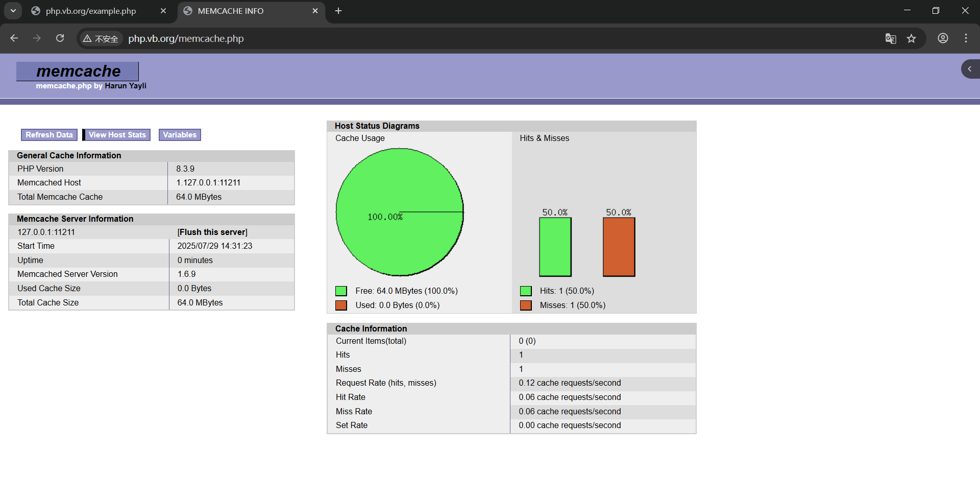This screenshot has width=980, height=496.
Task: Click the memcache logo title
Action: pos(78,71)
